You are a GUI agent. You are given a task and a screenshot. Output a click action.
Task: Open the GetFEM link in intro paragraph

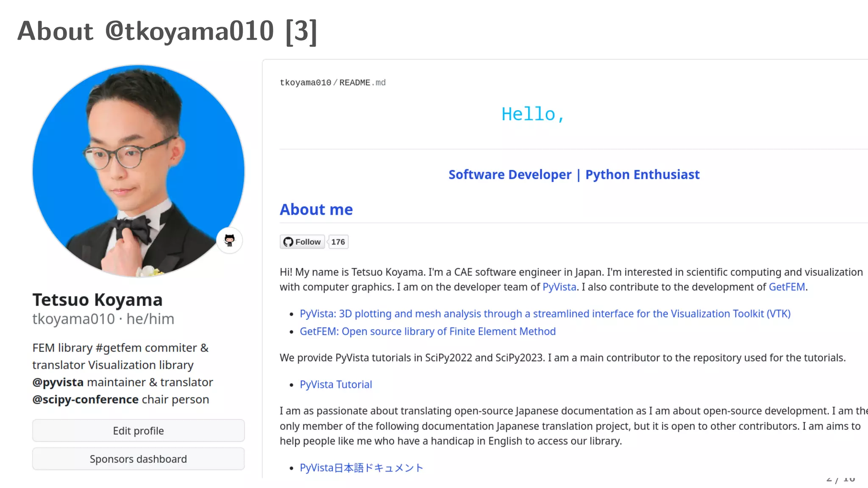[x=787, y=287]
